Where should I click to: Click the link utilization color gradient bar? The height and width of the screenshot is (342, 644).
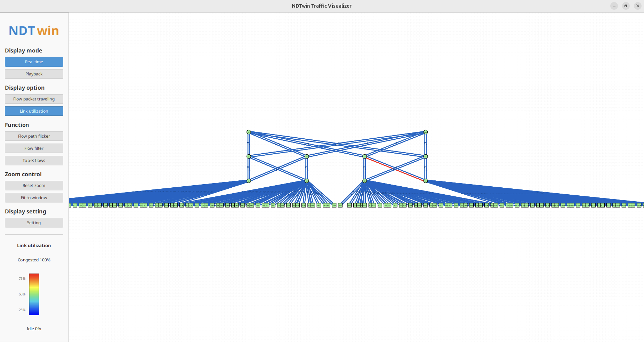coord(34,294)
